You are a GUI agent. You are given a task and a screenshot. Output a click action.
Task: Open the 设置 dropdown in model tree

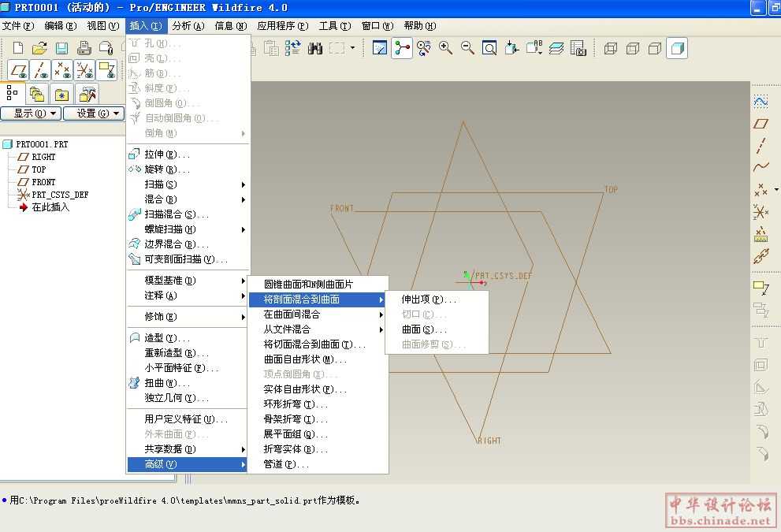click(94, 113)
